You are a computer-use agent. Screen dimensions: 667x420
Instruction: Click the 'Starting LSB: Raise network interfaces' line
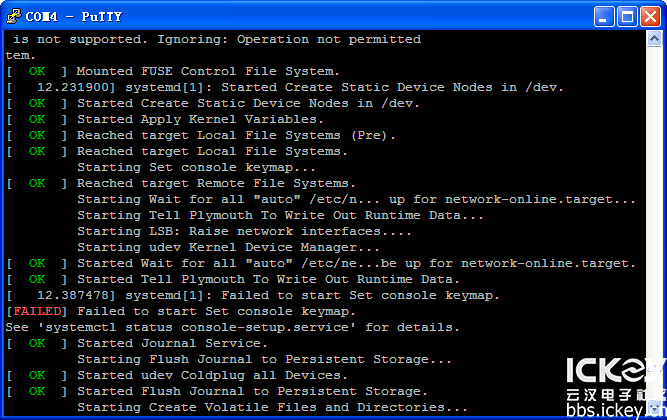tap(244, 231)
